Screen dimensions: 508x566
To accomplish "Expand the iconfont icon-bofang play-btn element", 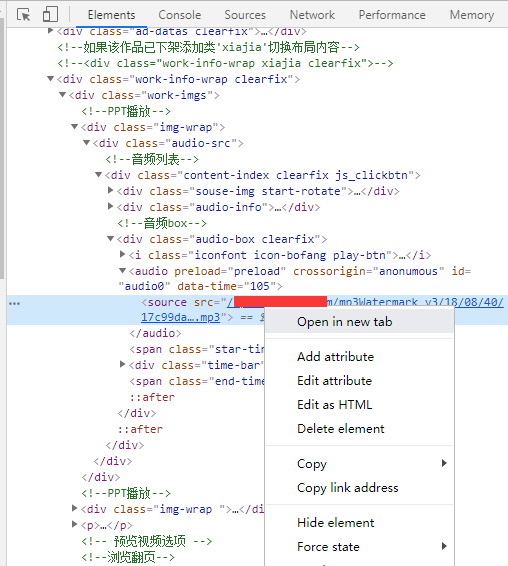I will (x=122, y=254).
